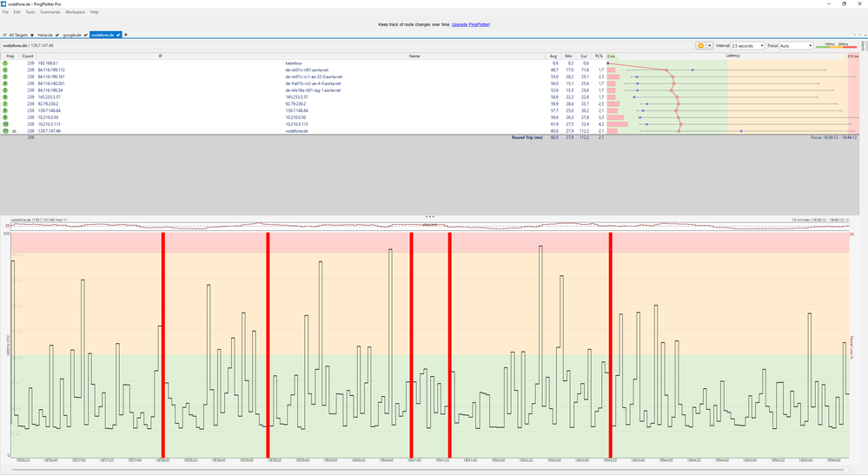Click the add new target plus tab
This screenshot has width=868, height=475.
pyautogui.click(x=126, y=35)
